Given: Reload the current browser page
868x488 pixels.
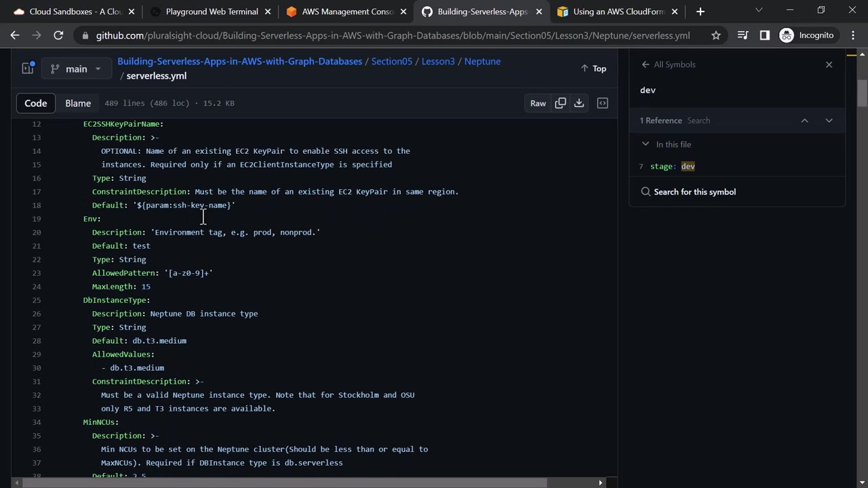Looking at the screenshot, I should click(x=58, y=35).
